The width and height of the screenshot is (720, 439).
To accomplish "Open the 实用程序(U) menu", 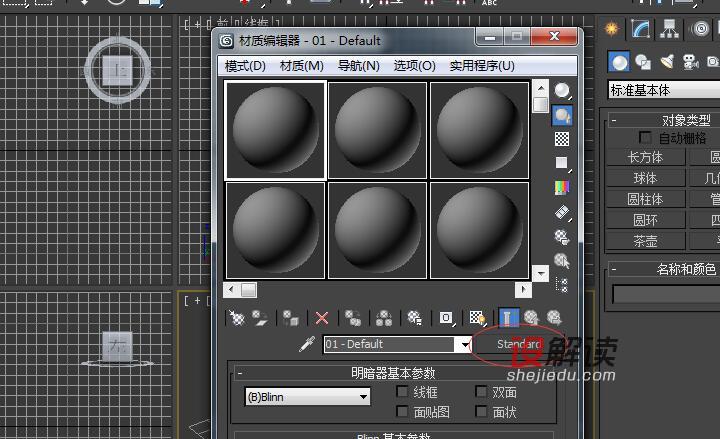I will click(482, 66).
